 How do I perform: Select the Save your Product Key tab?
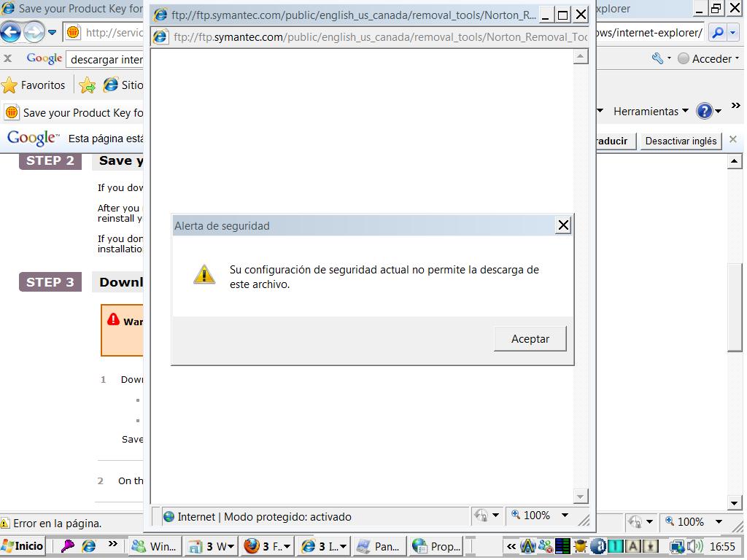click(x=73, y=112)
